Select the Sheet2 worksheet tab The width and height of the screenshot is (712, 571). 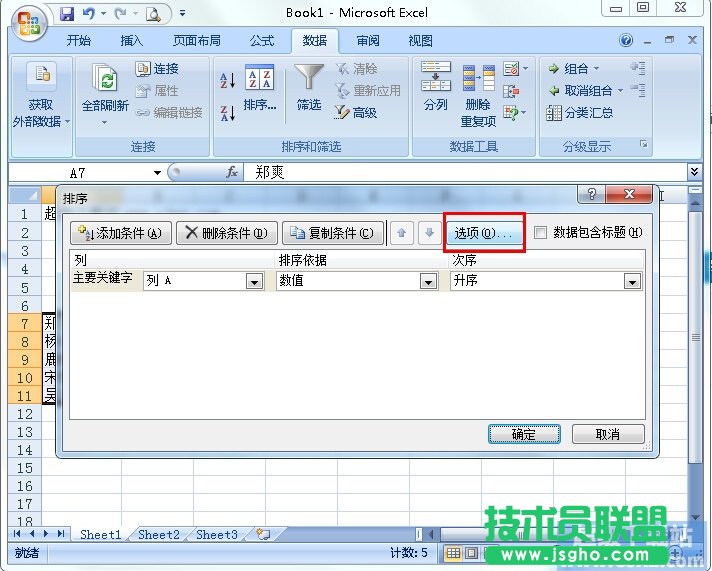click(159, 535)
